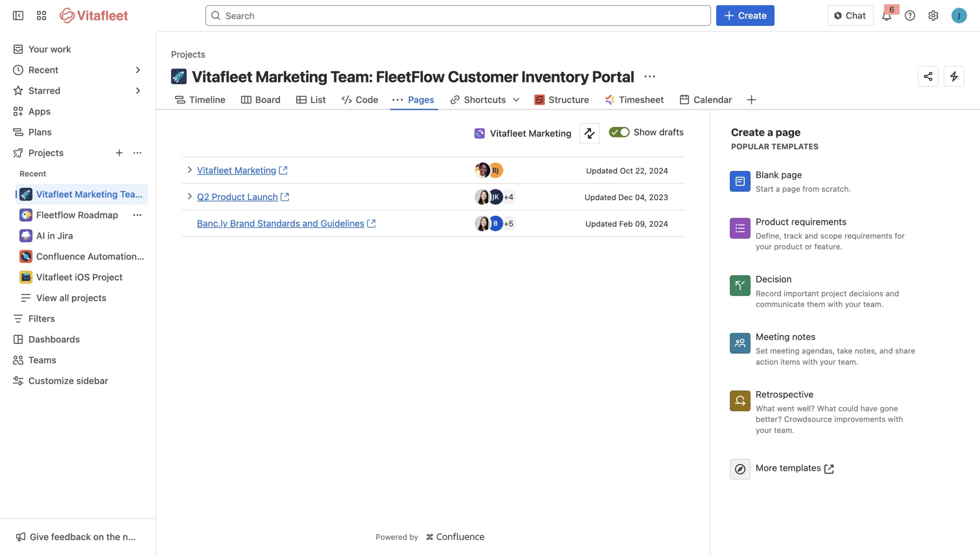The width and height of the screenshot is (980, 555).
Task: Open Fleetflow Roadmap more options ellipsis
Action: [137, 215]
